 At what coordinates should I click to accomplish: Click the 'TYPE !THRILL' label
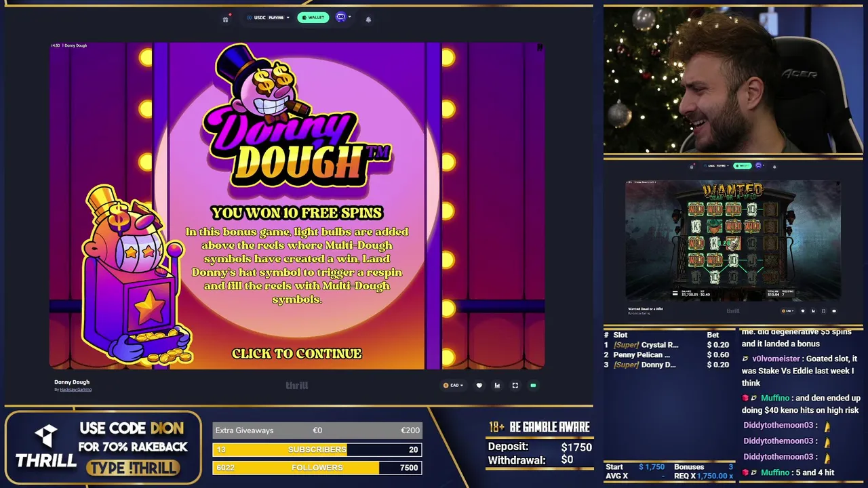click(133, 468)
